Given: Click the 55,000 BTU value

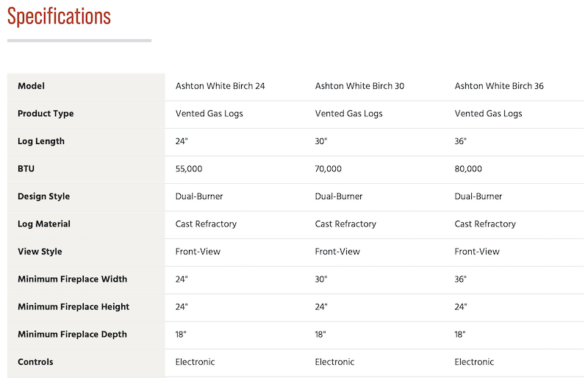Looking at the screenshot, I should tap(189, 169).
